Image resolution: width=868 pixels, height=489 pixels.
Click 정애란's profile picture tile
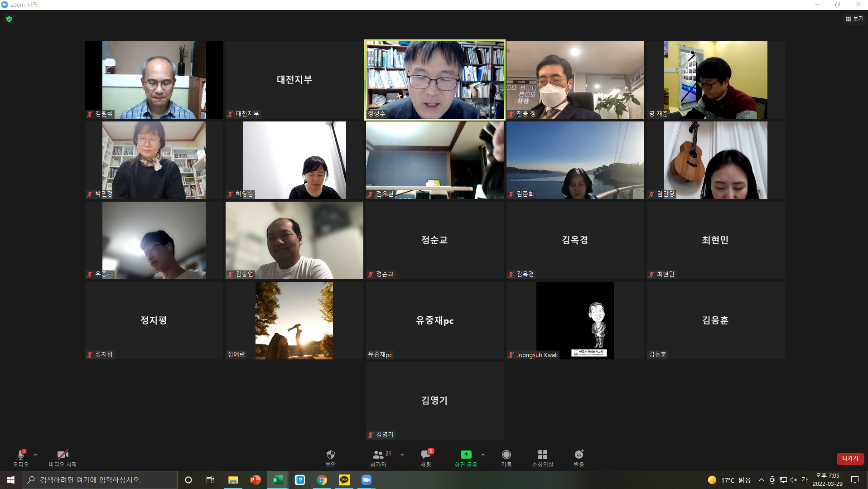point(294,320)
